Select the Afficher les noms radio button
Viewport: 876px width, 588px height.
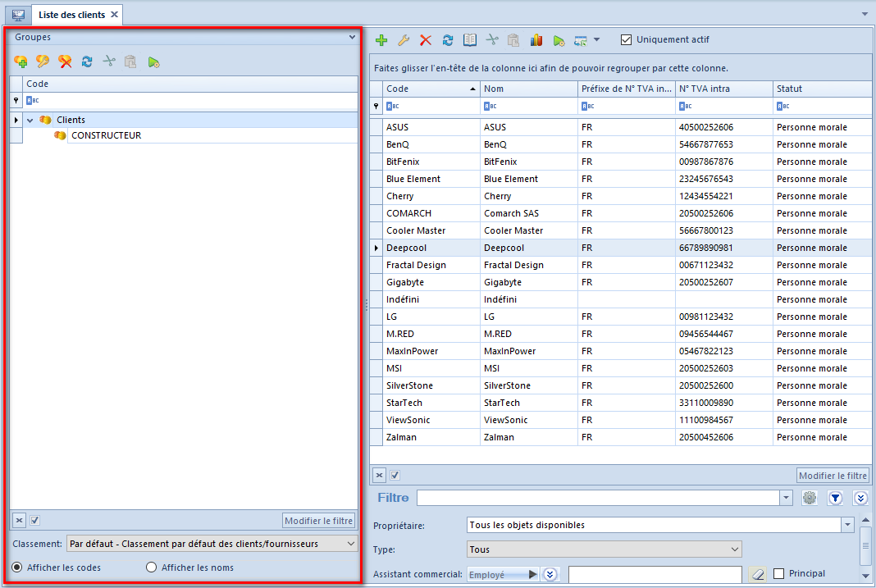pyautogui.click(x=152, y=567)
